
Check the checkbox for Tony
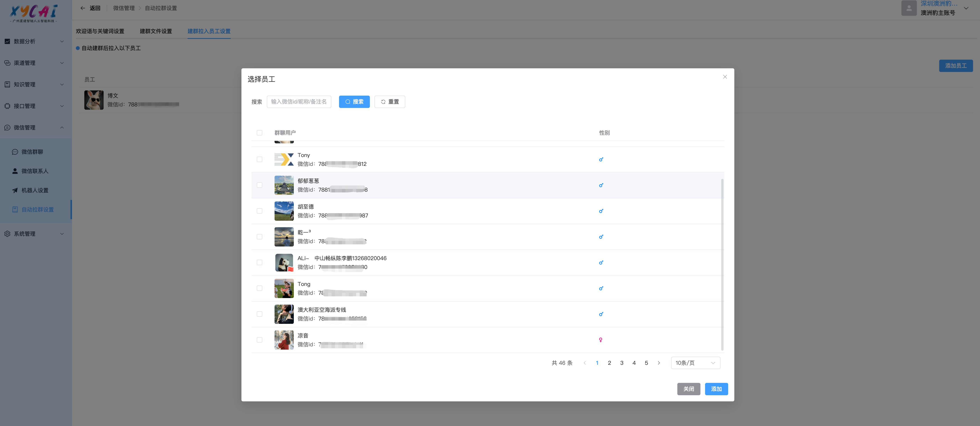[x=260, y=159]
